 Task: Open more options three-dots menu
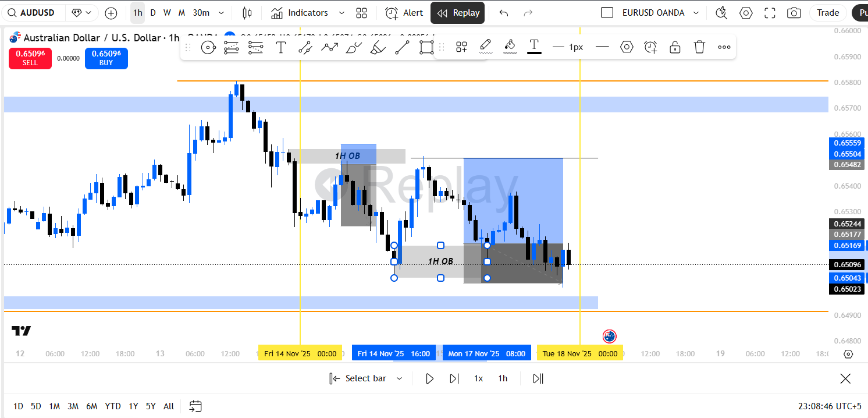click(724, 47)
